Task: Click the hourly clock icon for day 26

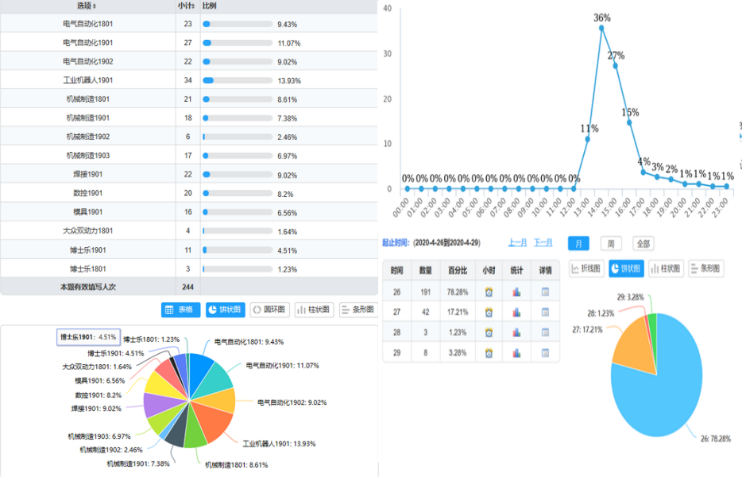Action: click(489, 292)
